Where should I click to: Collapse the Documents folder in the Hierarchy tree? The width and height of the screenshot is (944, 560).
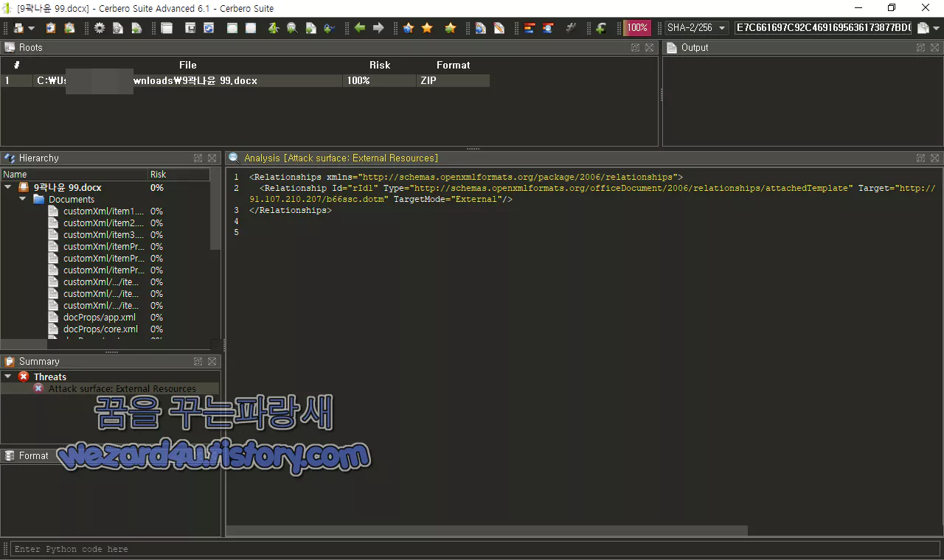pyautogui.click(x=22, y=199)
